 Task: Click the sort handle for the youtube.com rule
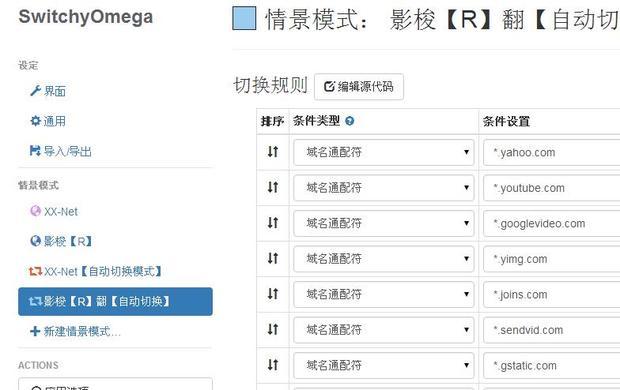273,187
